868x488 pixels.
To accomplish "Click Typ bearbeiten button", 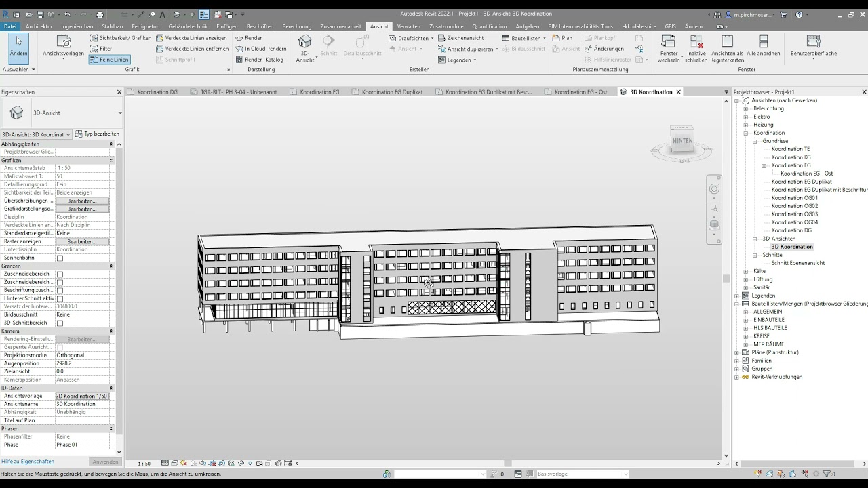I will click(x=97, y=134).
